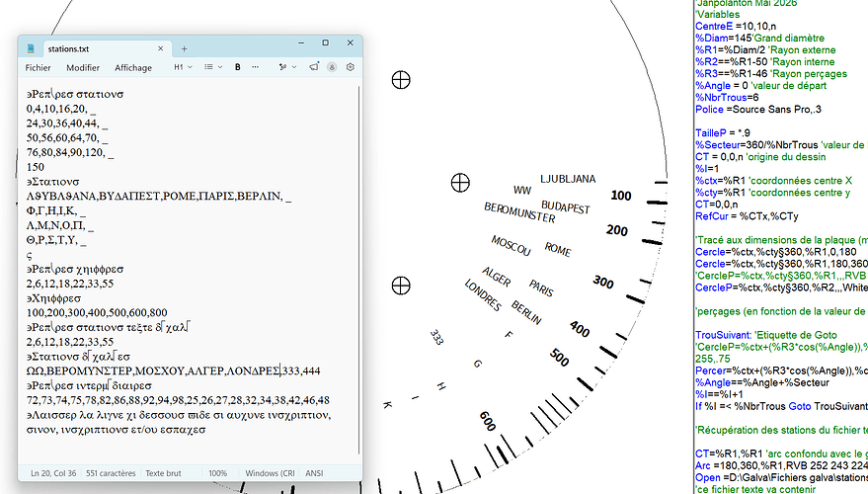The image size is (868, 494).
Task: Open the account profile icon in Notepad
Action: coord(332,67)
